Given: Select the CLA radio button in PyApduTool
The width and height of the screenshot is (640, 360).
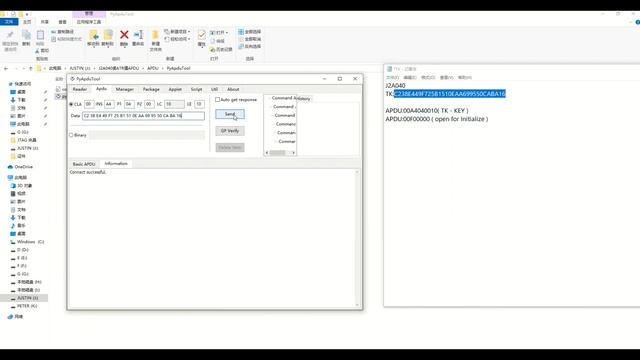Looking at the screenshot, I should [71, 104].
